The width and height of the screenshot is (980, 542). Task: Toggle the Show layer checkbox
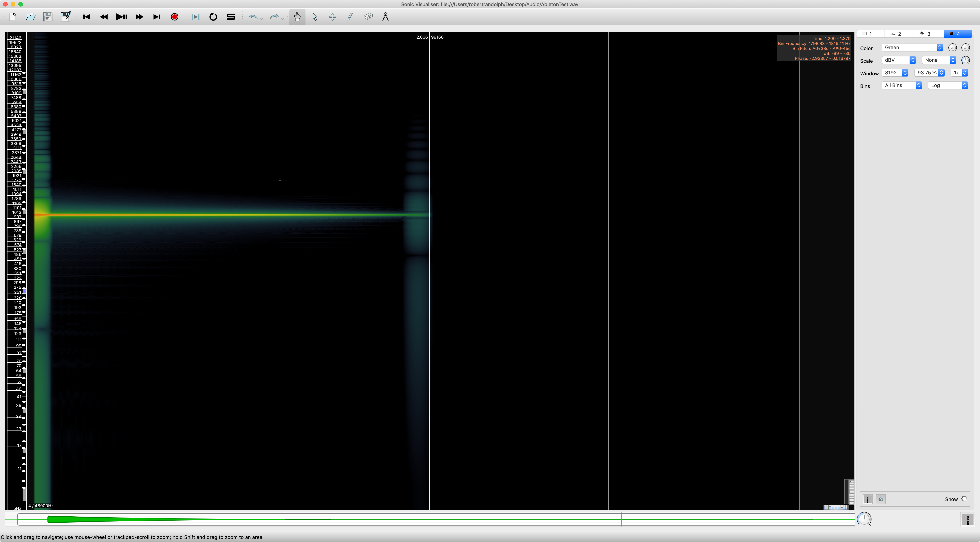pyautogui.click(x=964, y=499)
